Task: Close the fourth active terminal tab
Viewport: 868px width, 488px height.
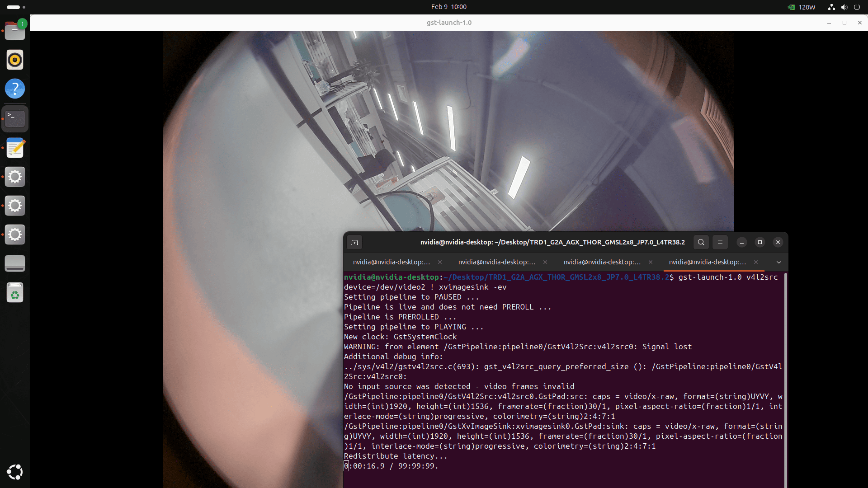Action: pyautogui.click(x=756, y=262)
